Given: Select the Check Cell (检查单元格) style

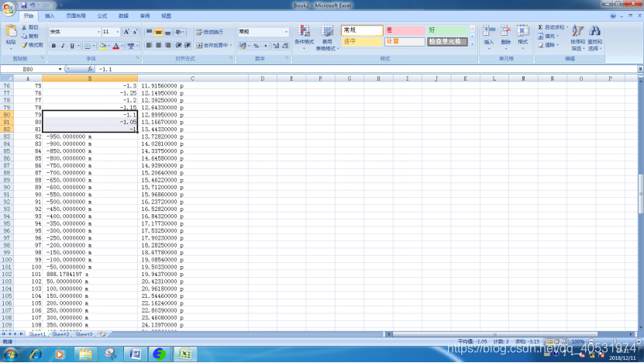Looking at the screenshot, I should tap(447, 42).
